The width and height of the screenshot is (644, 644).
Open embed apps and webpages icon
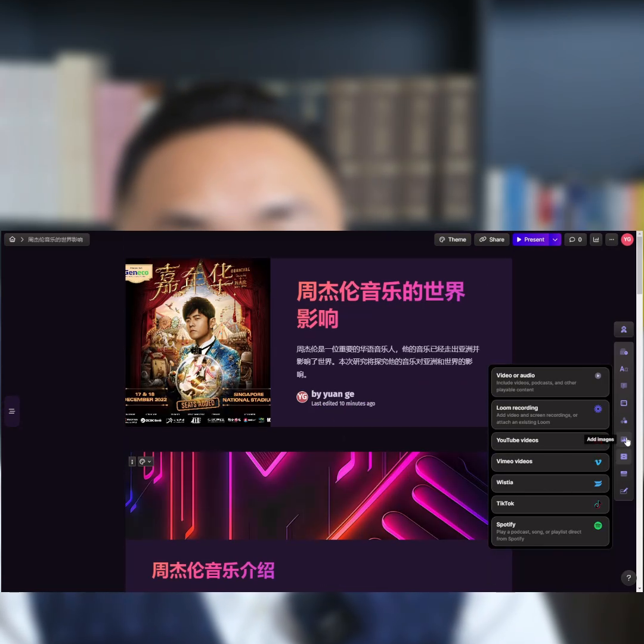point(624,473)
